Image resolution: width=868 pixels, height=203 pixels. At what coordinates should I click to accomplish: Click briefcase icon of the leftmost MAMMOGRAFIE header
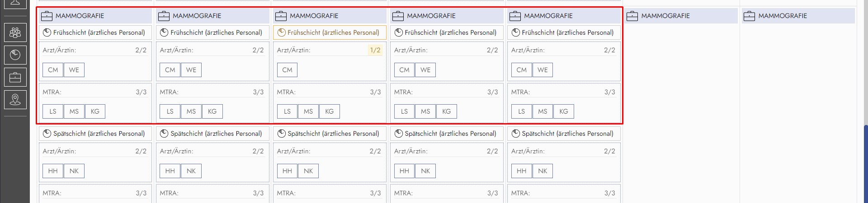(x=47, y=16)
